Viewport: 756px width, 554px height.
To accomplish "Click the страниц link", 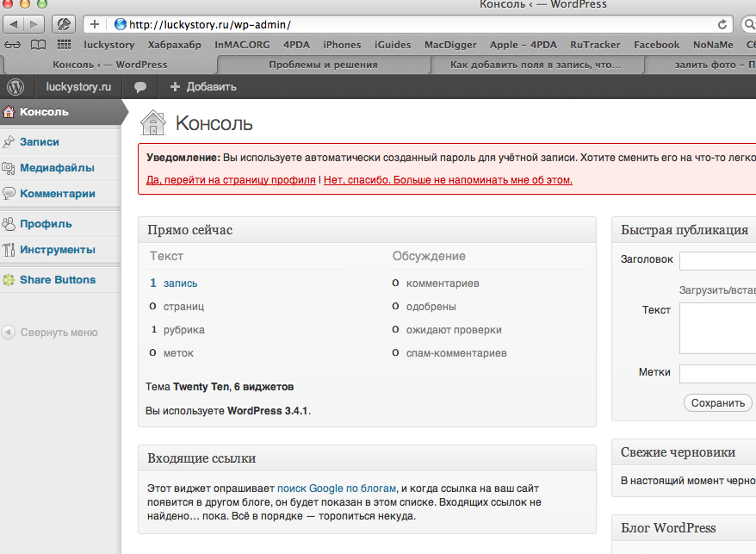I will coord(183,307).
